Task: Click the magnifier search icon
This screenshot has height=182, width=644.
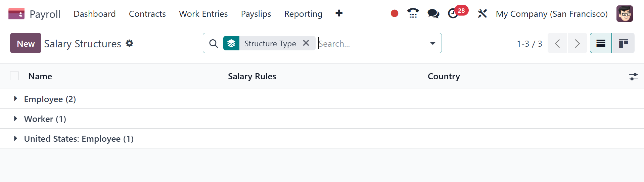Action: click(x=214, y=43)
